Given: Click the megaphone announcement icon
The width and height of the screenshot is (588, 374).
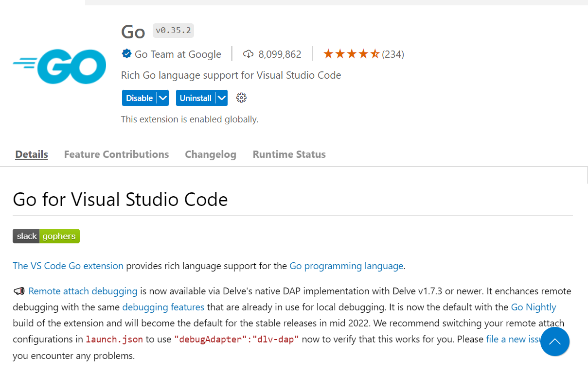Looking at the screenshot, I should (x=19, y=291).
